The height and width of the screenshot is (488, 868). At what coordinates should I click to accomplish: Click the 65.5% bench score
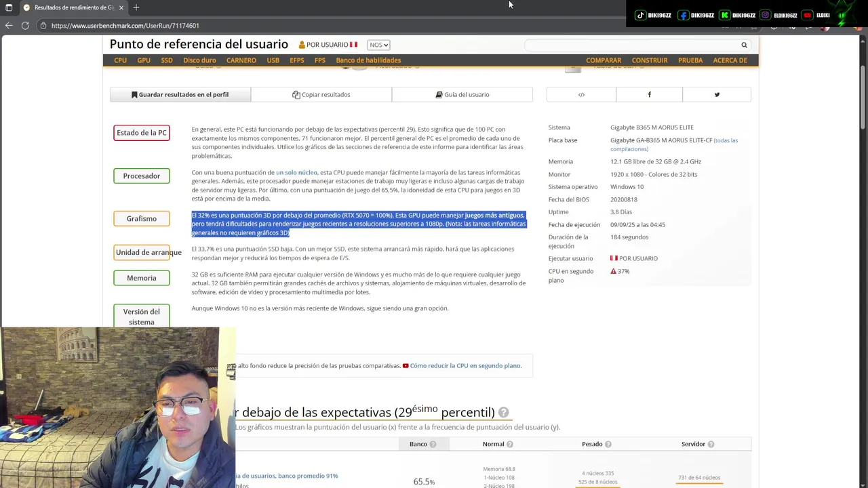tap(424, 482)
